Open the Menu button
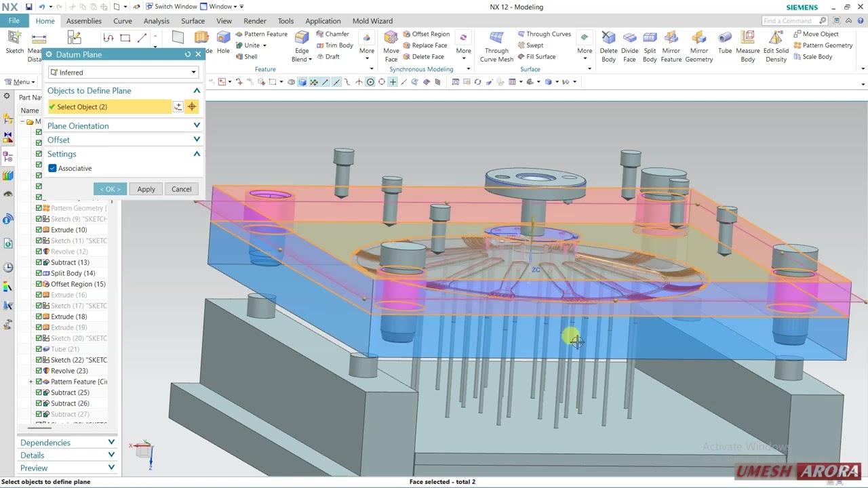Image resolution: width=868 pixels, height=488 pixels. tap(18, 82)
